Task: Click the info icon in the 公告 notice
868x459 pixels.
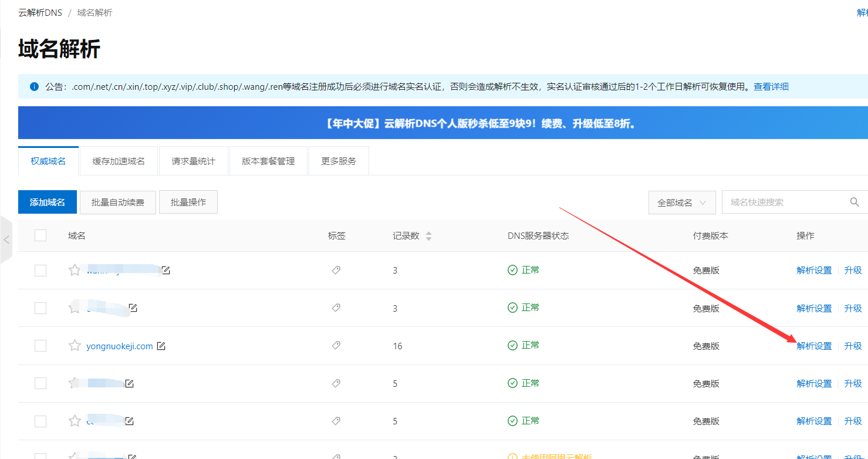Action: [x=34, y=87]
